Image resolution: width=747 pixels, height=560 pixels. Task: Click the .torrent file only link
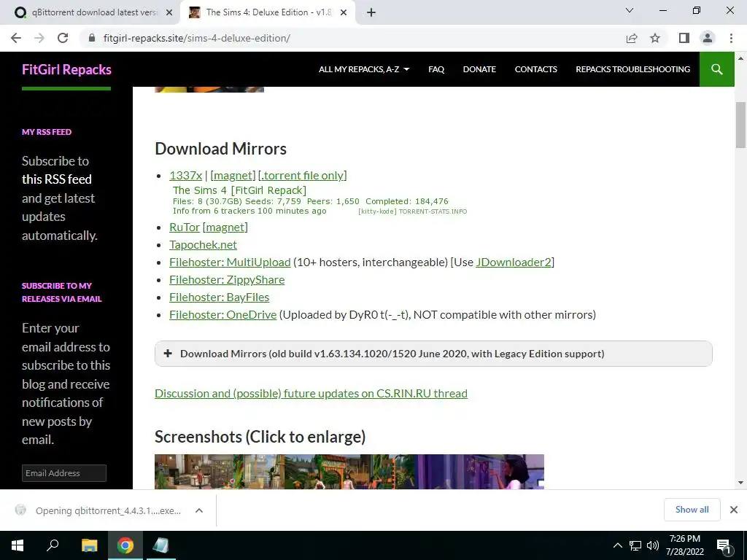pos(303,175)
